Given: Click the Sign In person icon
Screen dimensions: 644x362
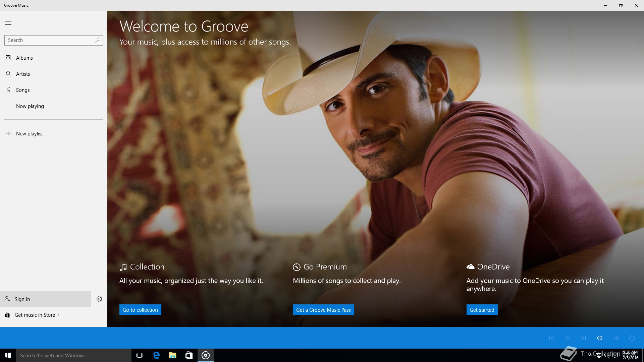Looking at the screenshot, I should 7,299.
